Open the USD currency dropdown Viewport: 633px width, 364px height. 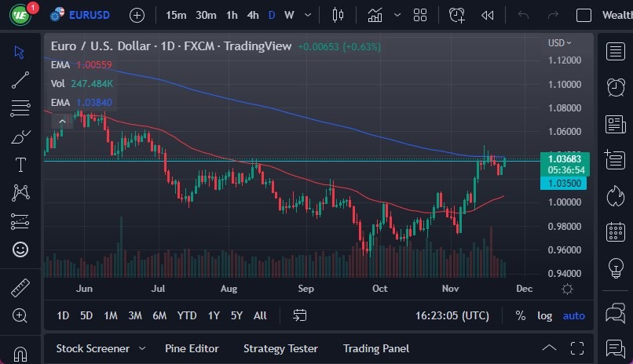pyautogui.click(x=559, y=43)
